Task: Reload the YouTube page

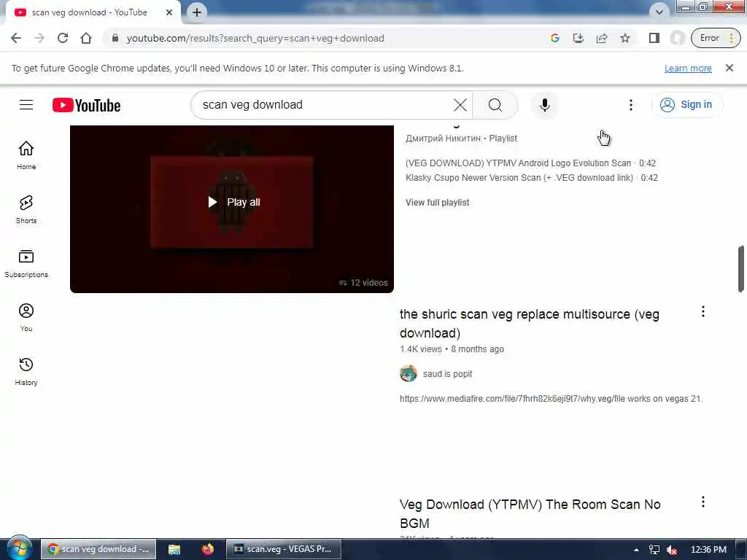Action: tap(63, 38)
